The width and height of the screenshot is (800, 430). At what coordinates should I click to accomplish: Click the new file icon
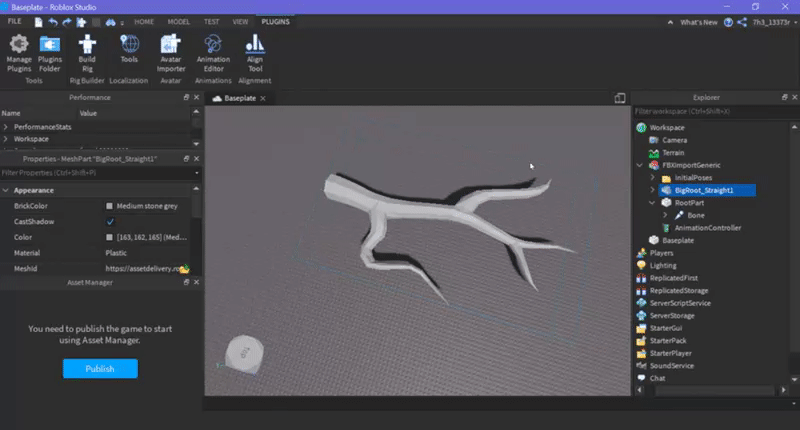[38, 22]
